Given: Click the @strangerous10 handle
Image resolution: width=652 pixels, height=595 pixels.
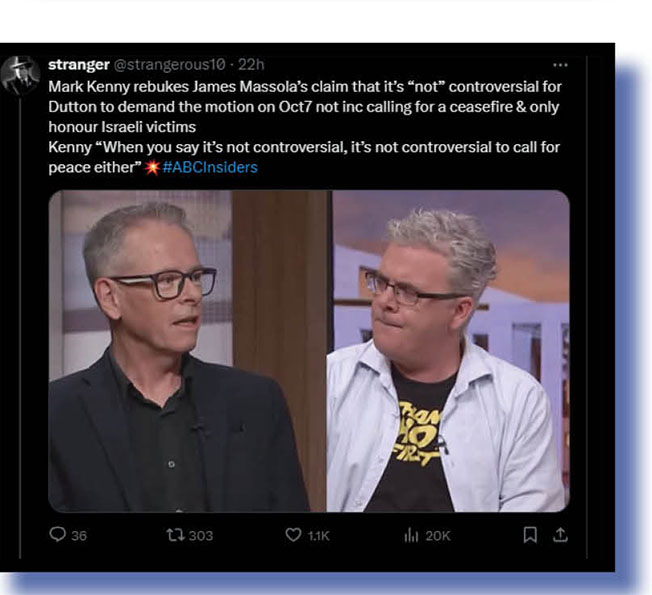Looking at the screenshot, I should 169,64.
